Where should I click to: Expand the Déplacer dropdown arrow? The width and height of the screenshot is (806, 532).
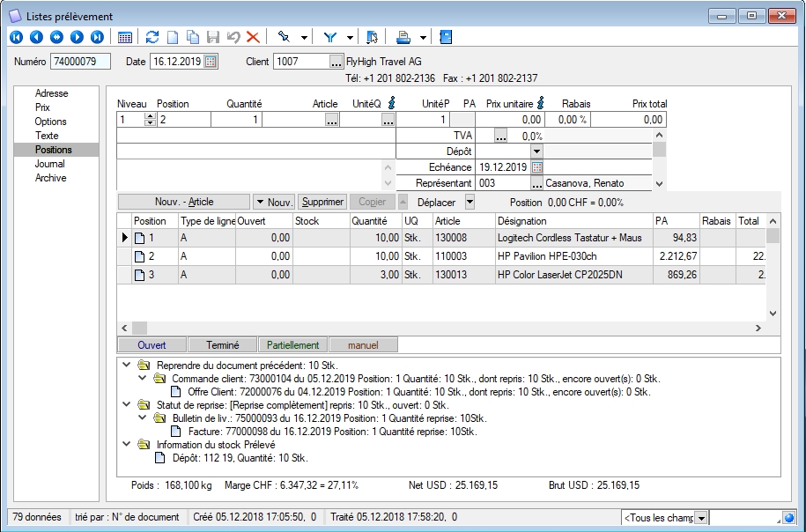(468, 202)
